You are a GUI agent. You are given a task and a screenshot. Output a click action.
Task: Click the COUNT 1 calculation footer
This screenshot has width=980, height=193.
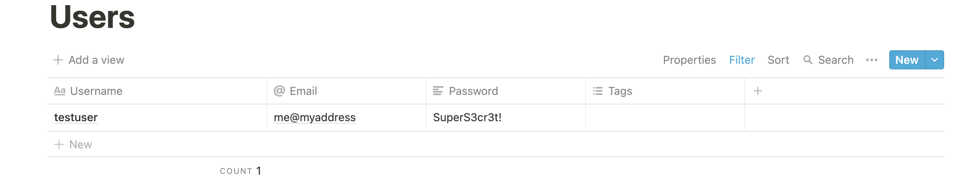coord(240,171)
